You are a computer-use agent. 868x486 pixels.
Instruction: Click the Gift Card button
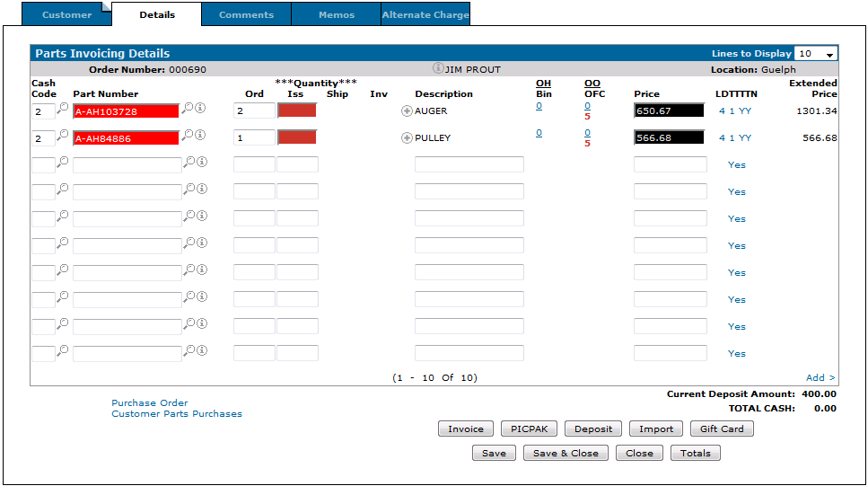pos(722,429)
